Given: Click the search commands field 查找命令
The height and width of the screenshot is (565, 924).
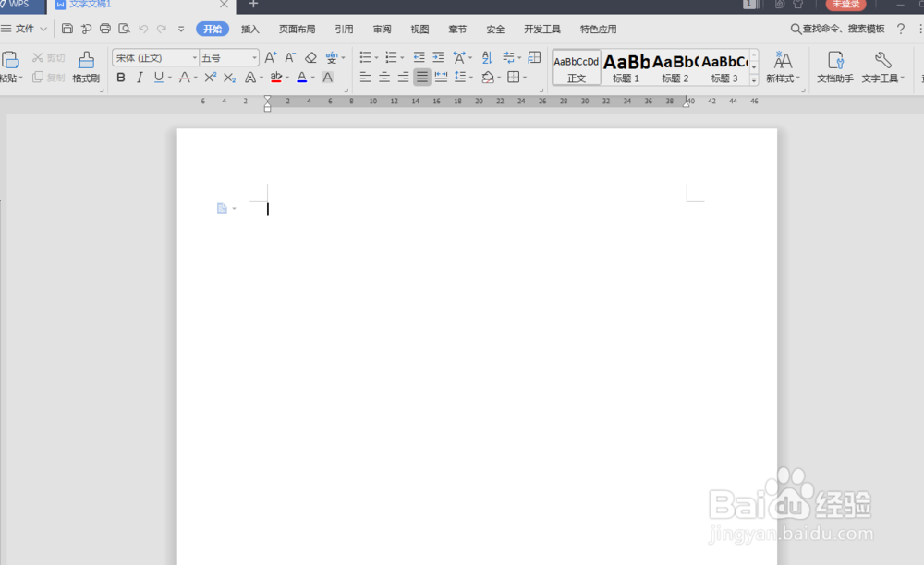Looking at the screenshot, I should click(837, 29).
